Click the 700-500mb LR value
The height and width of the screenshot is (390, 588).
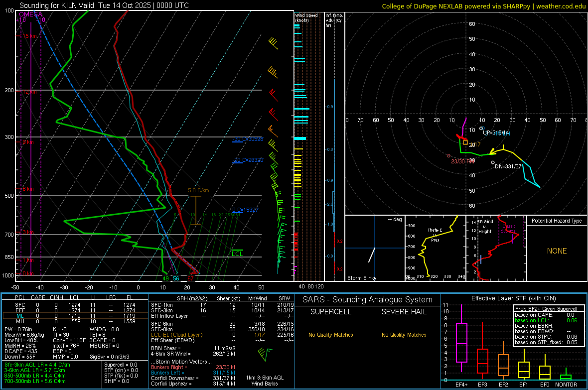click(x=35, y=381)
